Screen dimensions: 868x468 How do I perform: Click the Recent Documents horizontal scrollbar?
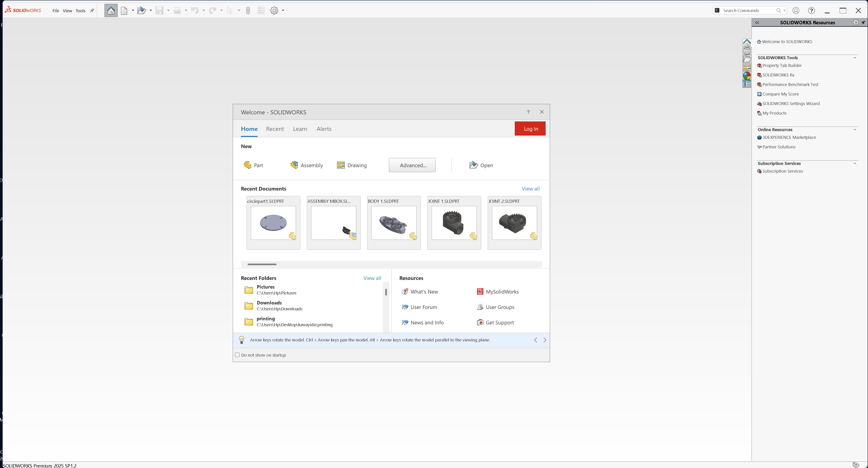click(262, 264)
